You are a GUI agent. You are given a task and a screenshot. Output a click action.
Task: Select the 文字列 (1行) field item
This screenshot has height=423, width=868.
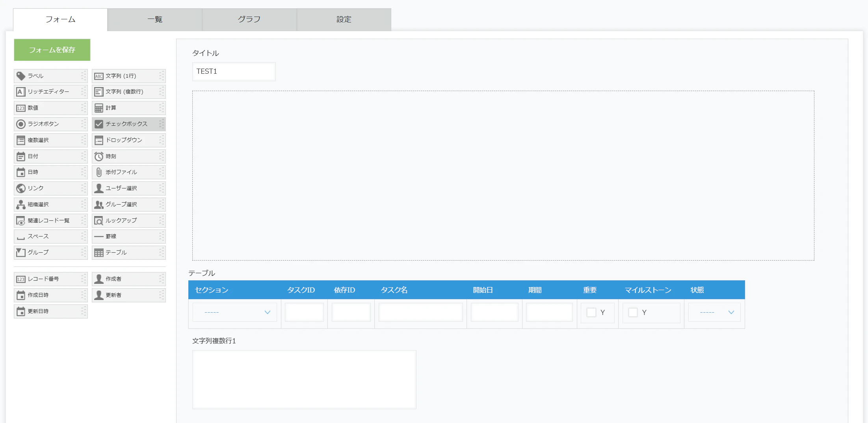[129, 76]
